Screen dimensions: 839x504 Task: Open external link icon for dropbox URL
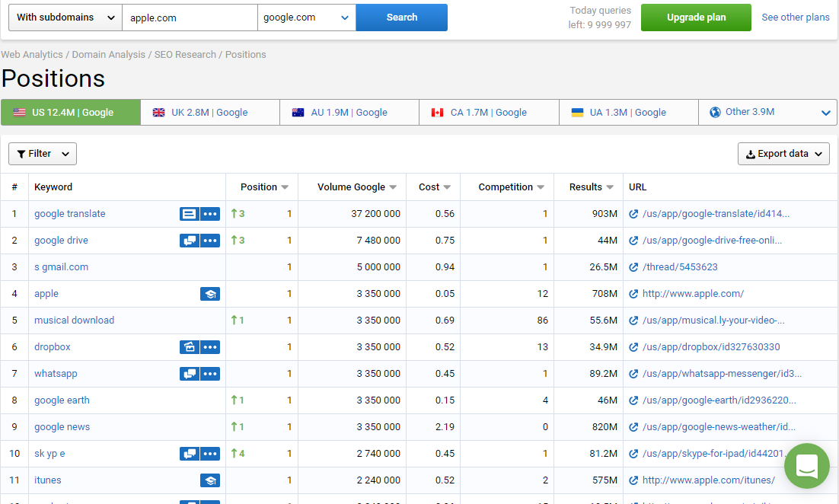tap(633, 347)
